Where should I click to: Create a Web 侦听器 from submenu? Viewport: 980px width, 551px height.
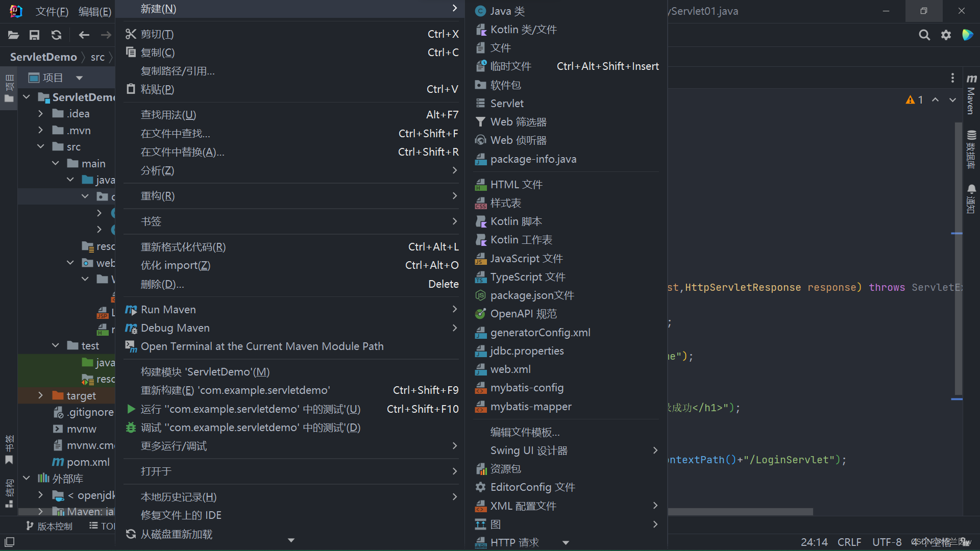[567, 140]
